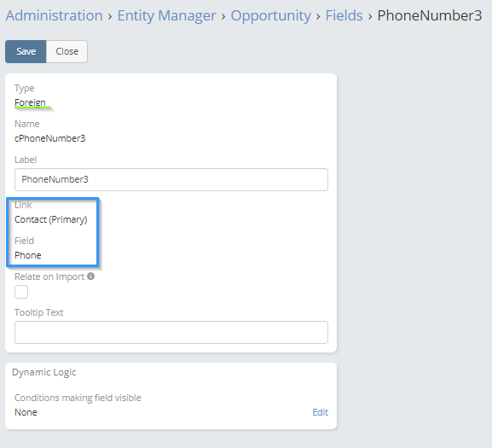The width and height of the screenshot is (492, 448).
Task: Click the Save button
Action: tap(26, 51)
